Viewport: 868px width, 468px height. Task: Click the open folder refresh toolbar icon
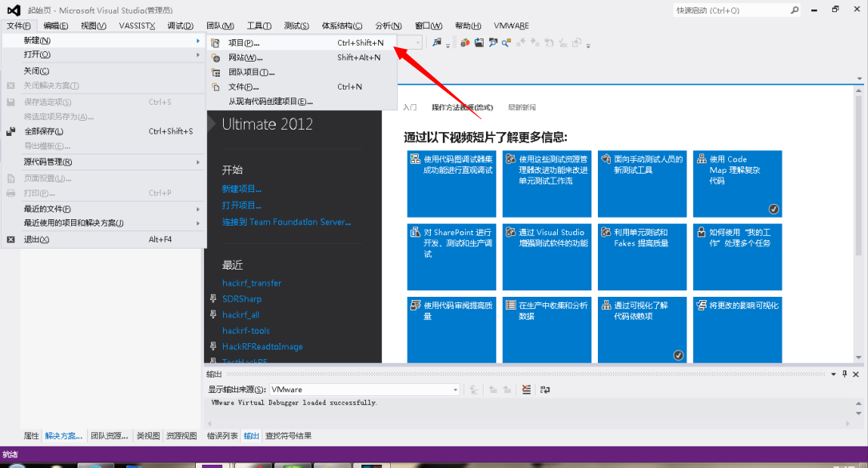coord(479,42)
